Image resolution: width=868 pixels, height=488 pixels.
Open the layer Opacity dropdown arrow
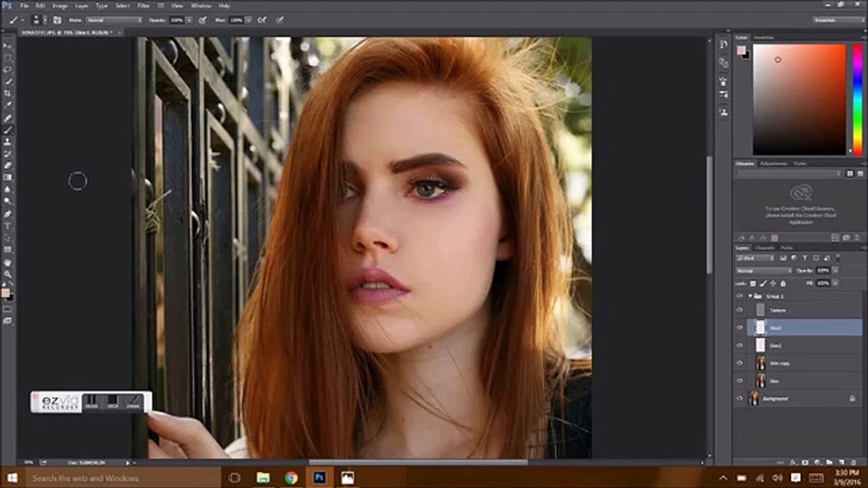[835, 270]
